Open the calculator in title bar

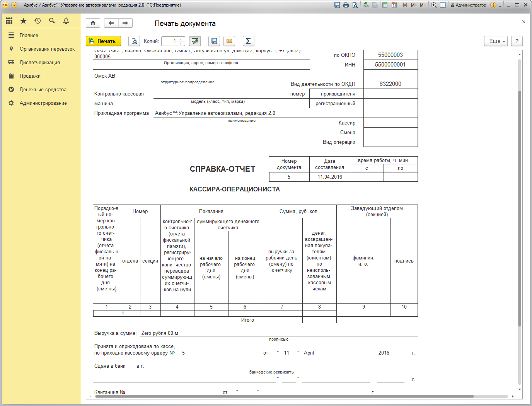click(x=385, y=5)
